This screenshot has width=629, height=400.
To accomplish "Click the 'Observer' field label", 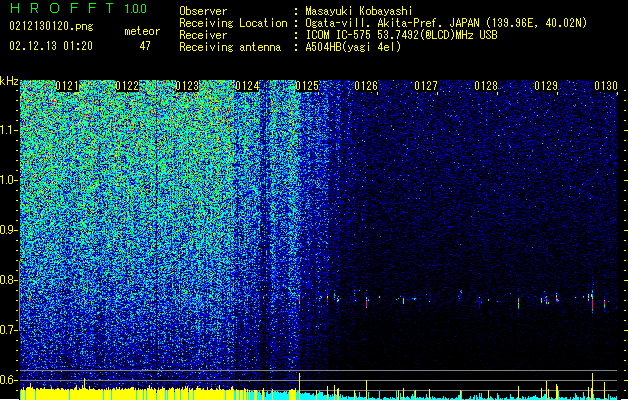I will pos(203,11).
